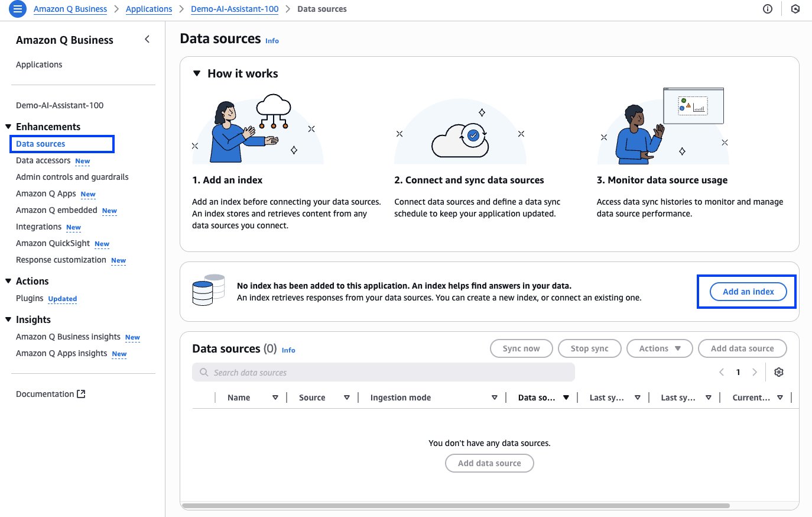Click the Search data sources field
Image resolution: width=812 pixels, height=517 pixels.
(x=384, y=372)
